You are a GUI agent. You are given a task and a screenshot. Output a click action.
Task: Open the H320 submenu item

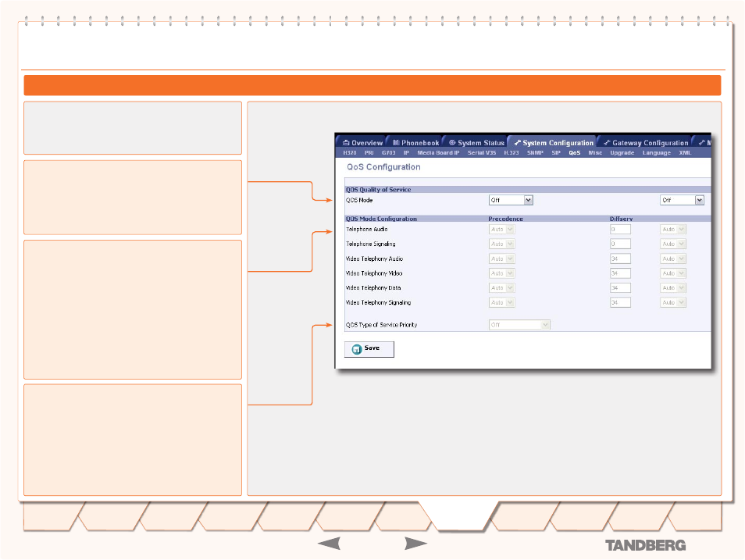point(350,152)
